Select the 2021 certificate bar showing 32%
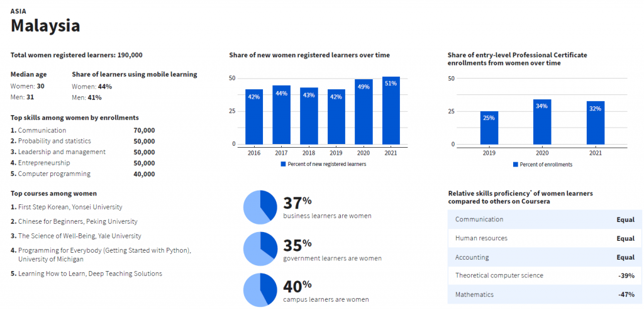644x310 pixels. coord(596,123)
